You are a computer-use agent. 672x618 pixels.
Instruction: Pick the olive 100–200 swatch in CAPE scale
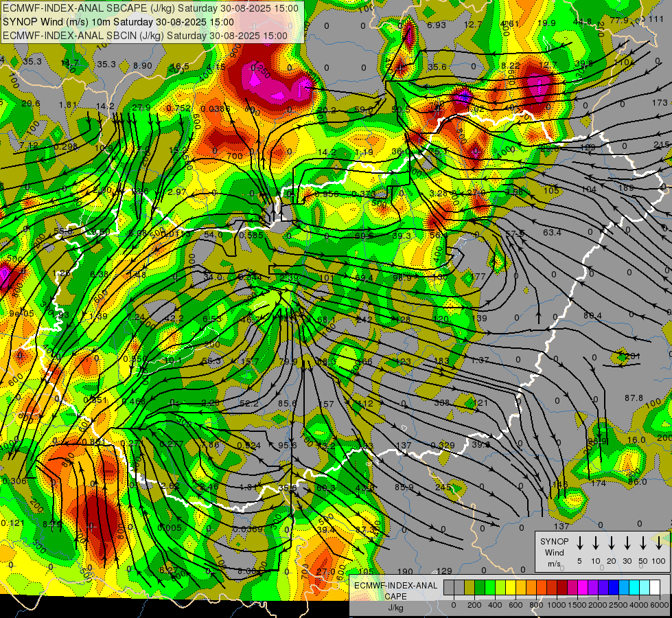tap(470, 588)
